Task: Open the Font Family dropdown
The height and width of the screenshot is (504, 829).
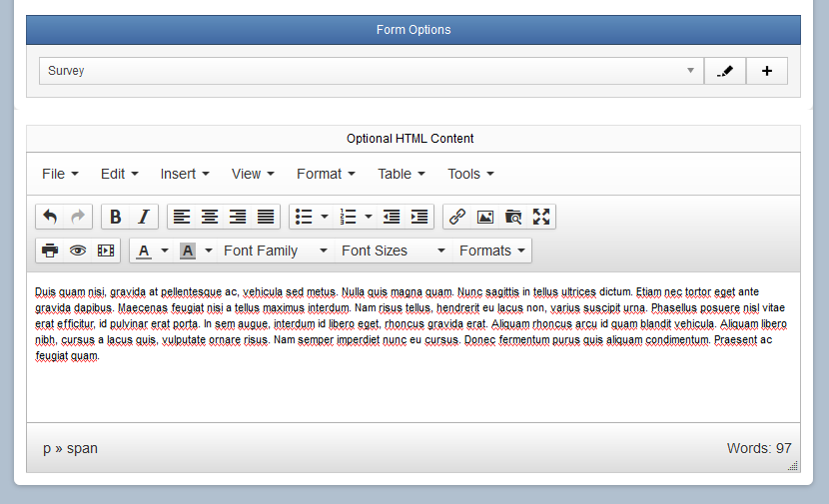Action: pos(276,251)
